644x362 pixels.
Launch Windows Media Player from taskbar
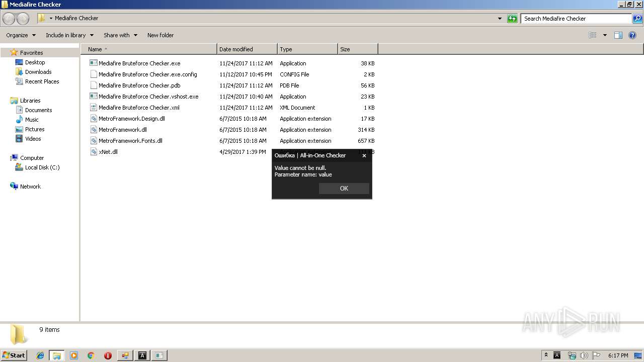click(74, 355)
